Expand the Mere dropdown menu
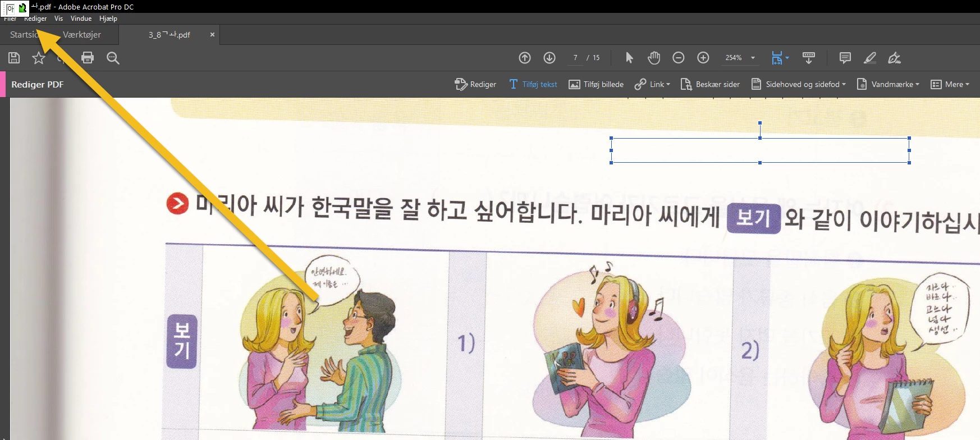 [950, 84]
